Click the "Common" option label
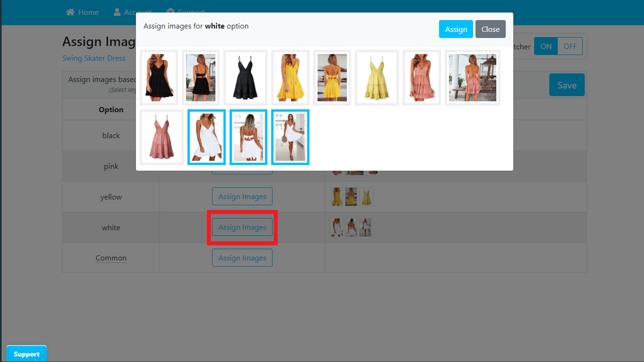The image size is (644, 362). click(x=111, y=258)
